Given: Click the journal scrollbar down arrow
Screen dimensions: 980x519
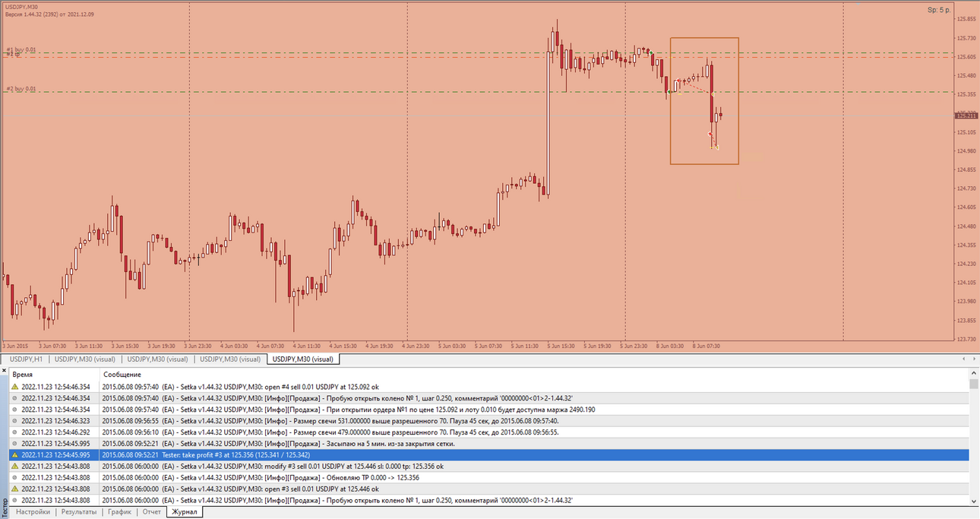Looking at the screenshot, I should click(974, 501).
